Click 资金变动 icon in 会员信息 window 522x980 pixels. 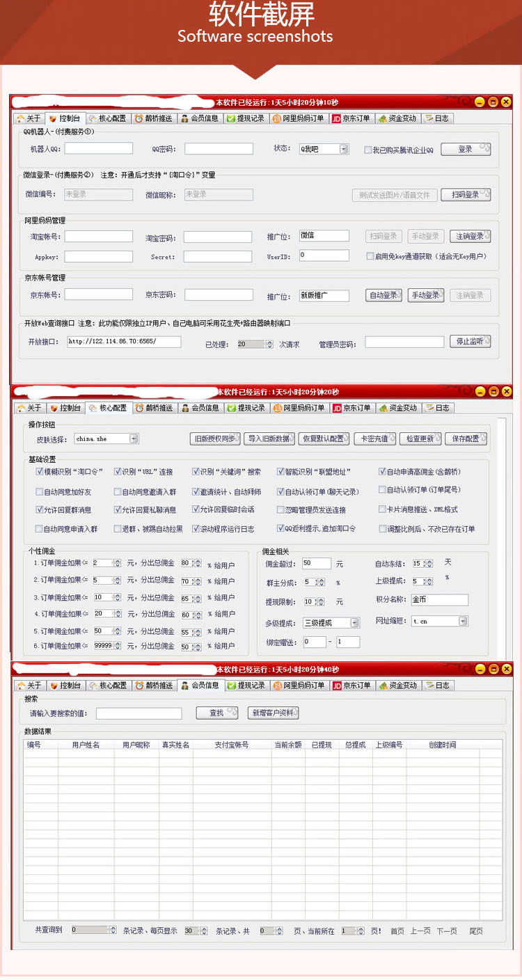tap(382, 686)
